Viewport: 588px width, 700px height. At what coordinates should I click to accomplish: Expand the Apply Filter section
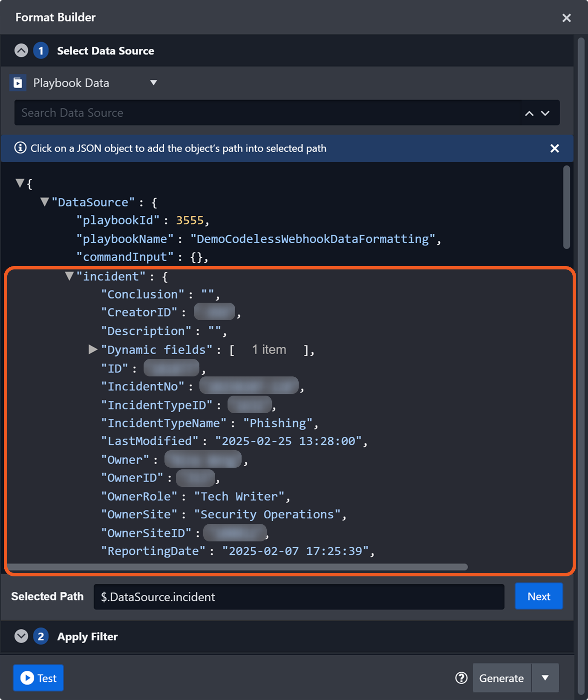pos(21,636)
